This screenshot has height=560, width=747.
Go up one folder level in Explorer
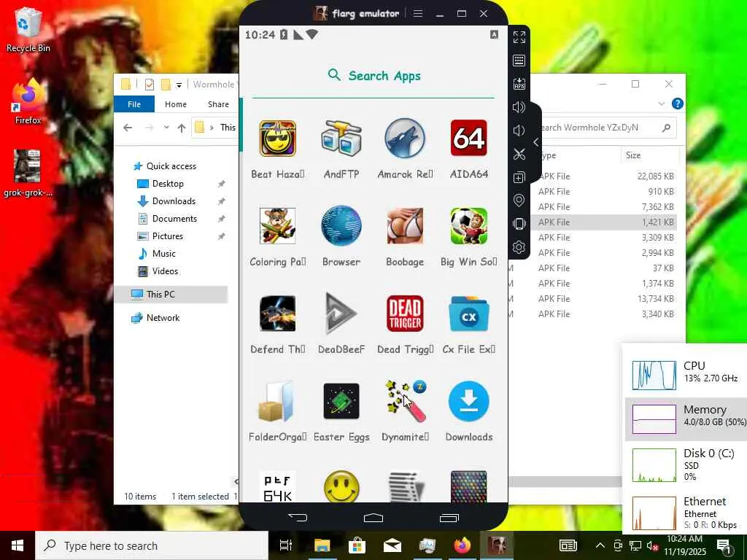(x=182, y=128)
